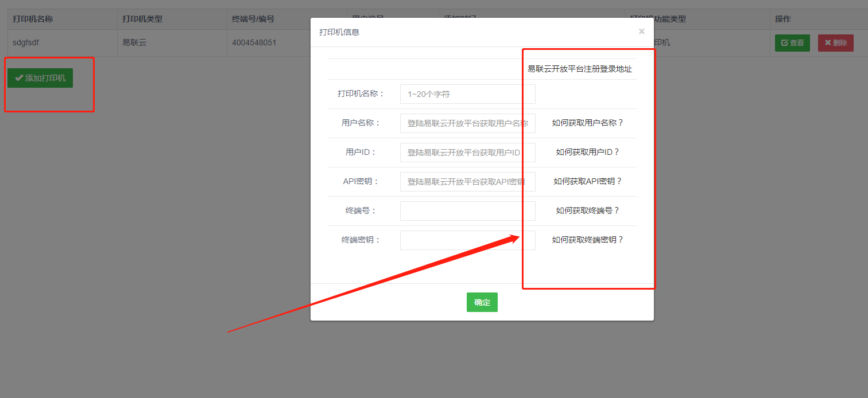Click into the API密钥 field
Image resolution: width=868 pixels, height=398 pixels.
point(467,182)
